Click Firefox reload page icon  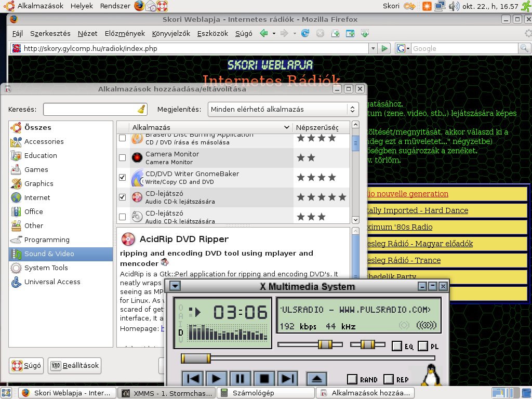tap(305, 33)
